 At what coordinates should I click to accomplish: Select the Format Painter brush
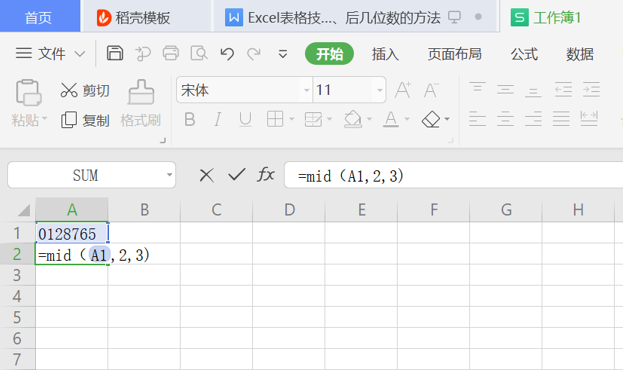tap(141, 92)
